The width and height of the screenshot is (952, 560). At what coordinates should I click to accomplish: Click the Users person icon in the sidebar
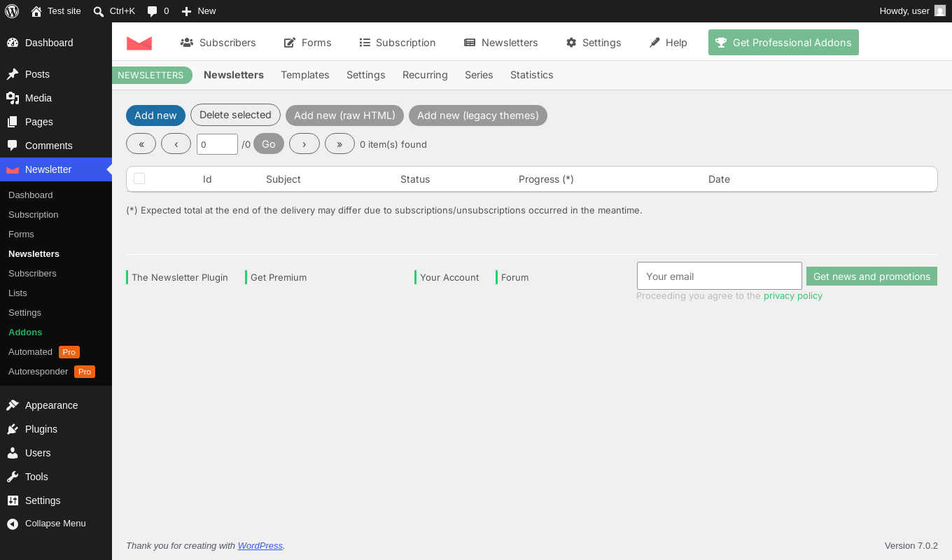pyautogui.click(x=13, y=453)
